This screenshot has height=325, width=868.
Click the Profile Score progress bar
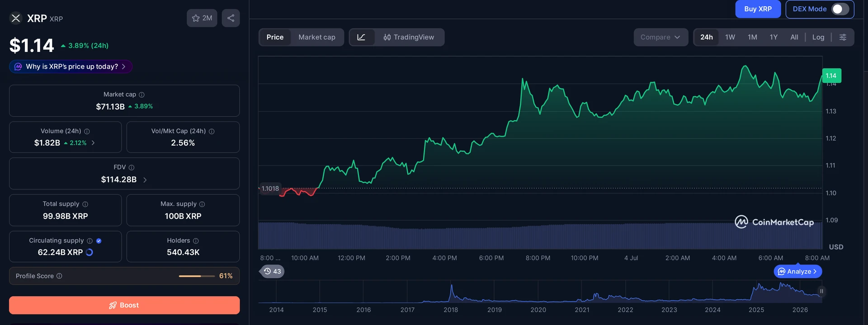[197, 276]
